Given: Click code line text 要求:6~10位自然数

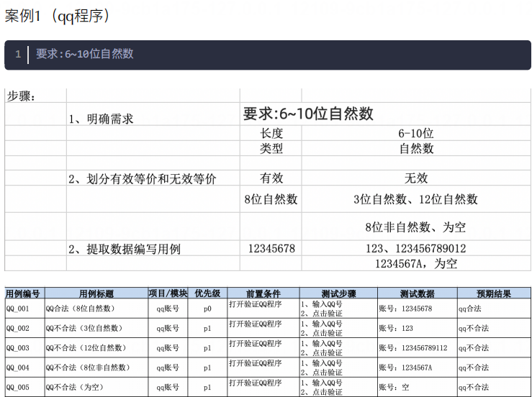Looking at the screenshot, I should click(84, 53).
